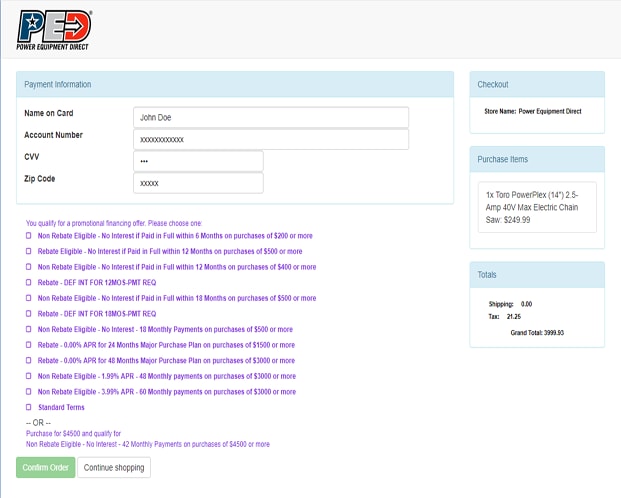Choose the 18 Monthly Payments no-interest option
621x498 pixels.
pyautogui.click(x=29, y=329)
